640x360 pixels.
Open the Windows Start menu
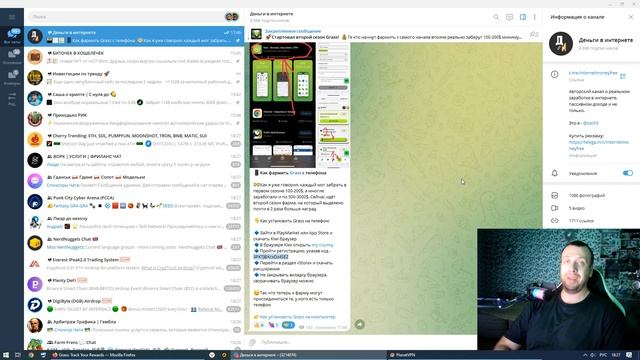pos(6,355)
